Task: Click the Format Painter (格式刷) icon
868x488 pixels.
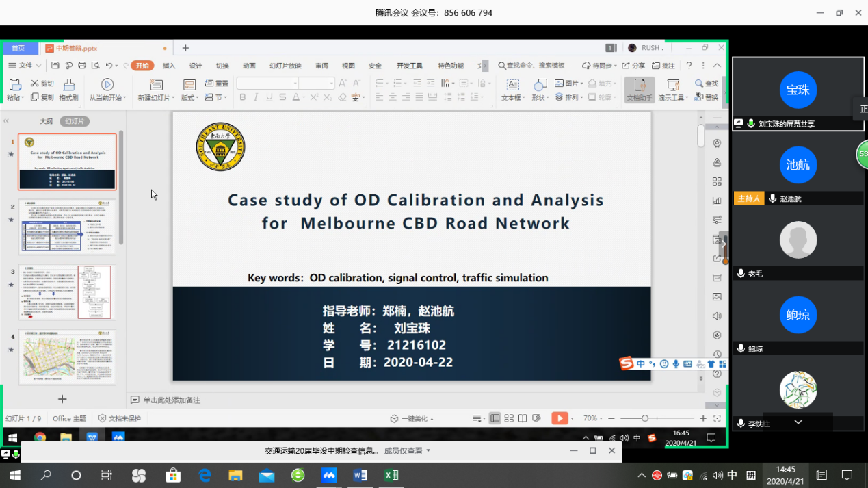Action: [x=68, y=85]
